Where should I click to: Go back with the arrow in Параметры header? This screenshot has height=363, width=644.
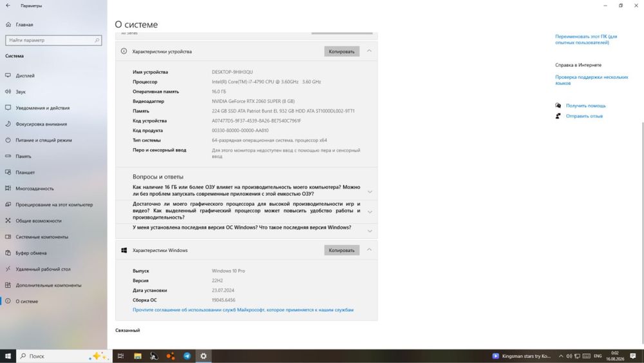tap(8, 5)
